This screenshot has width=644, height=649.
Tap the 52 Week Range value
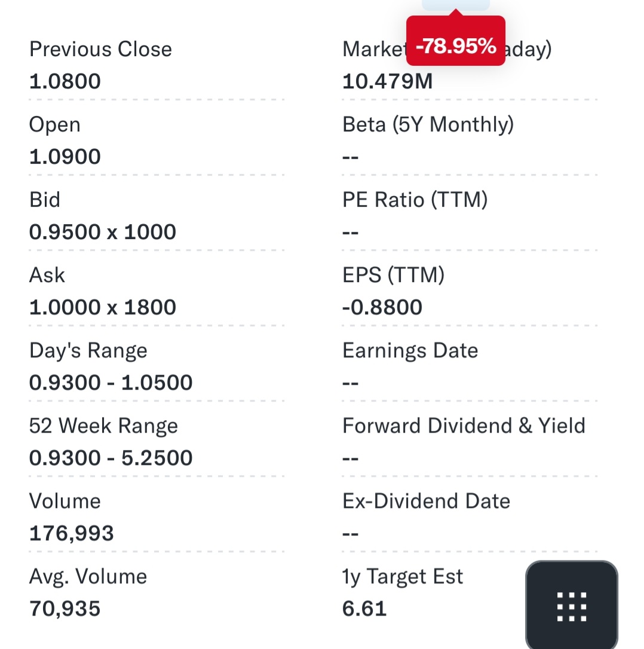pyautogui.click(x=111, y=458)
